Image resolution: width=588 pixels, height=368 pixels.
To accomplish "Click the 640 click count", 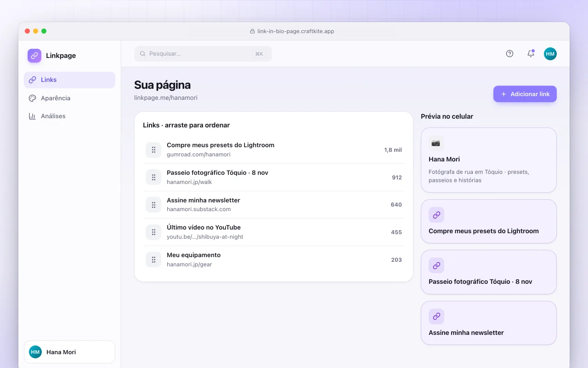I will (396, 205).
